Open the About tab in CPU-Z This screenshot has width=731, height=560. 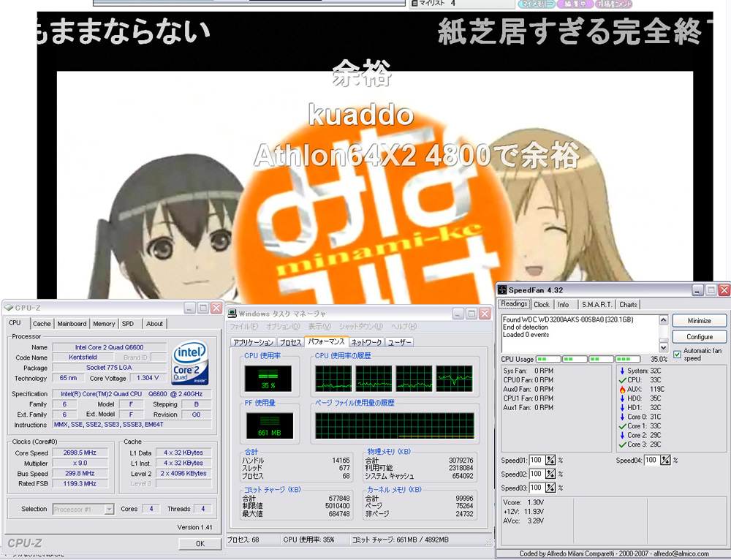click(x=154, y=324)
